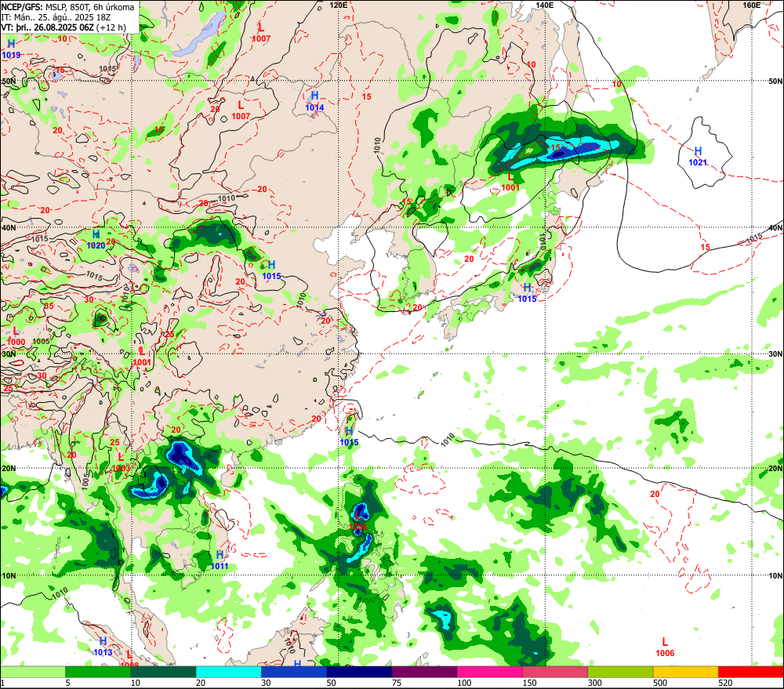The width and height of the screenshot is (784, 689).
Task: Click the 140E longitude label
Action: 545,5
